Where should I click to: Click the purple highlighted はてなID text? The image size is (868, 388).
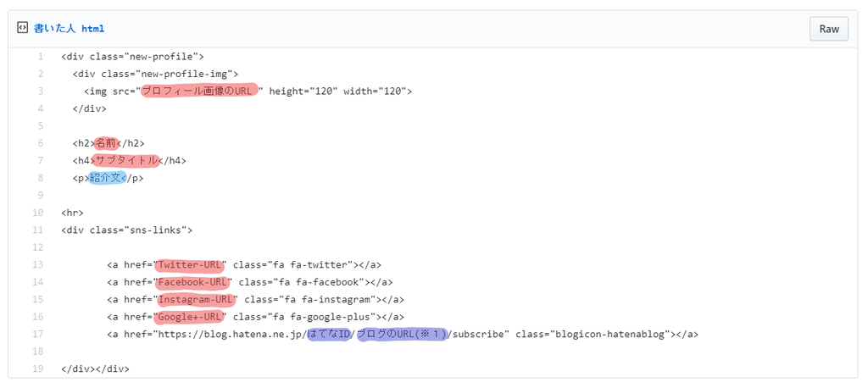tap(329, 335)
